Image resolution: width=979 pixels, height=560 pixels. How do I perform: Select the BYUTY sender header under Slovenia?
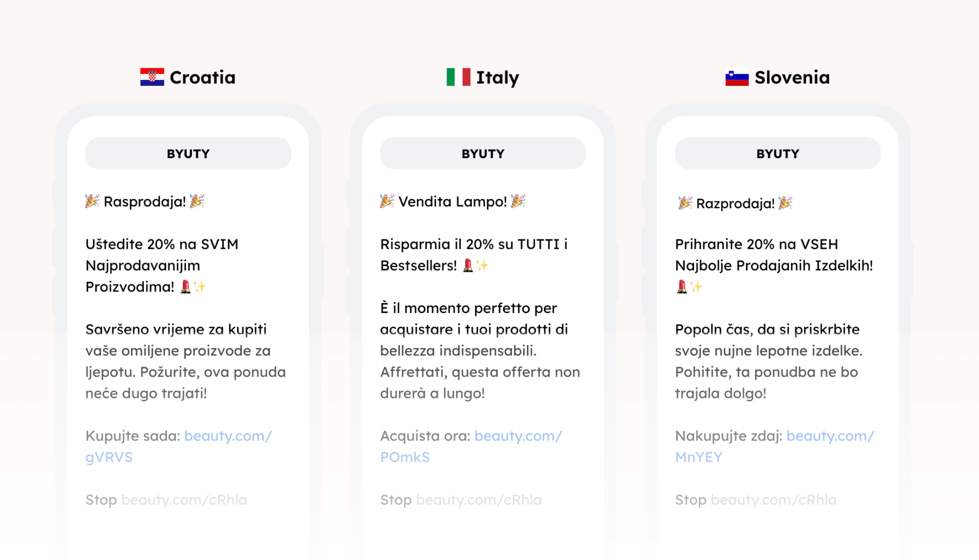(777, 153)
